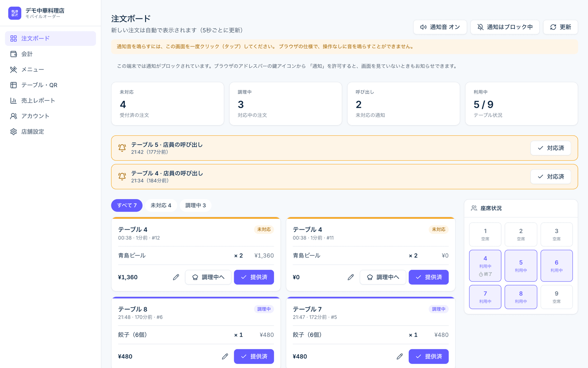Click bell icon of テーブル 4 call

click(x=122, y=177)
